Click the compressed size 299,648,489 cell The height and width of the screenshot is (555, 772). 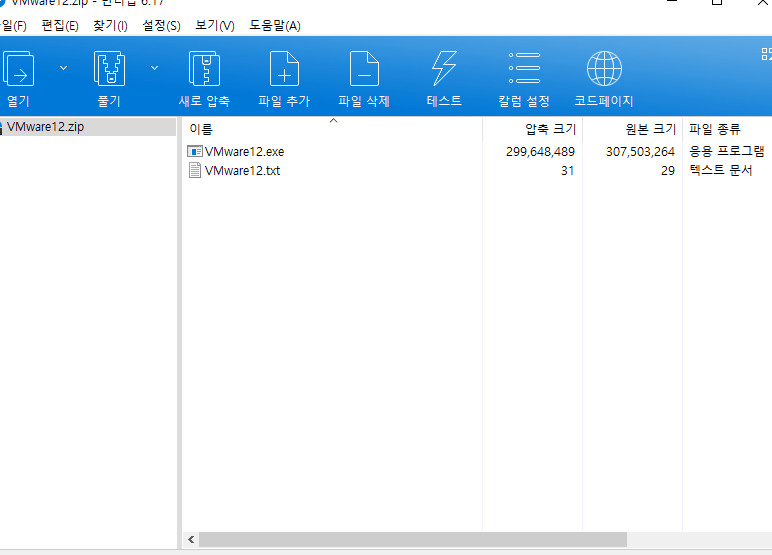(x=540, y=152)
